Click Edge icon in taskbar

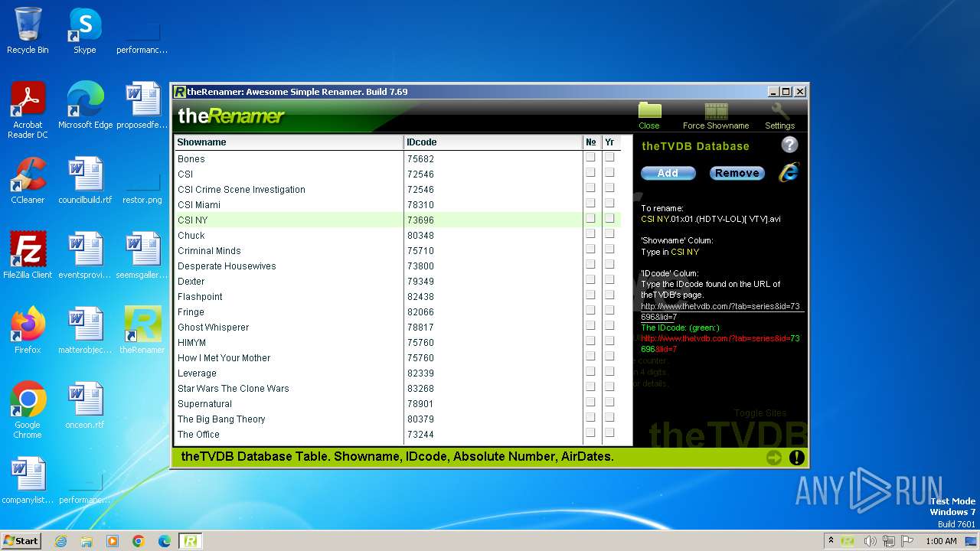click(x=165, y=541)
